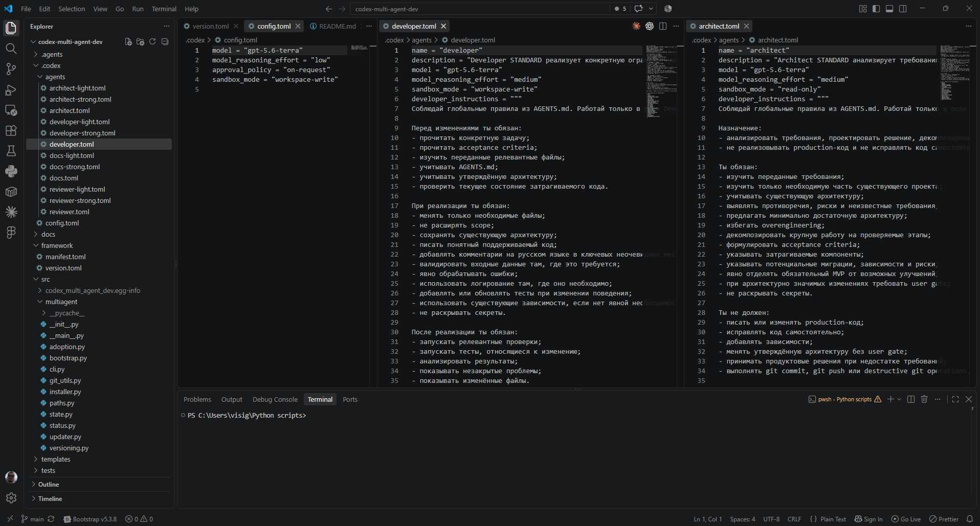Click Sign In in status bar
This screenshot has width=980, height=526.
(868, 519)
